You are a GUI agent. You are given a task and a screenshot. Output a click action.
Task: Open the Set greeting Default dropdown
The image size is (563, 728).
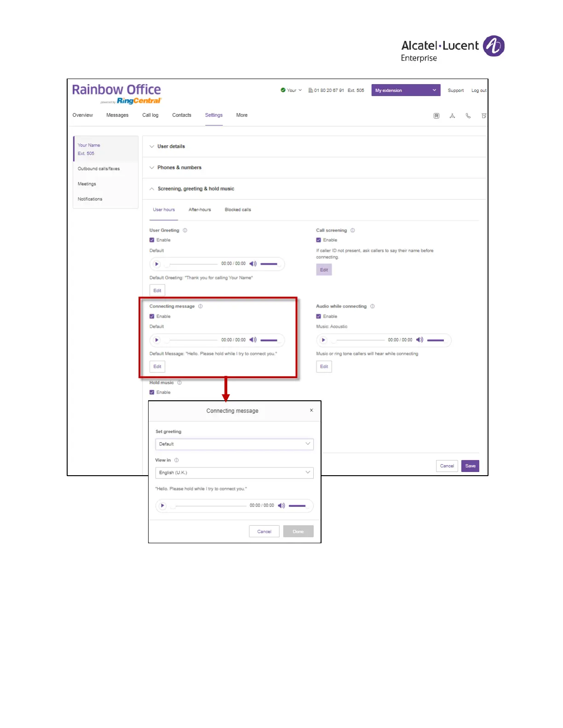coord(234,444)
